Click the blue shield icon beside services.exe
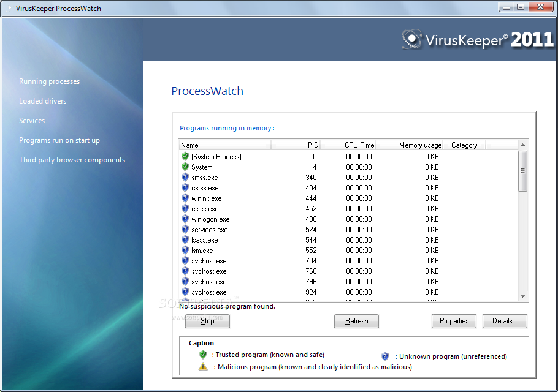 (185, 229)
